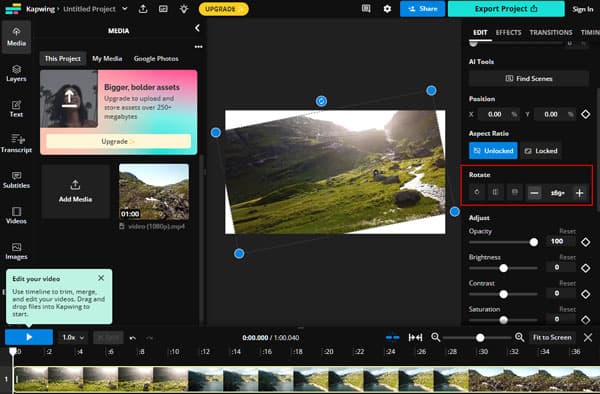The width and height of the screenshot is (600, 394).
Task: Open the Media sidebar panel
Action: point(16,37)
